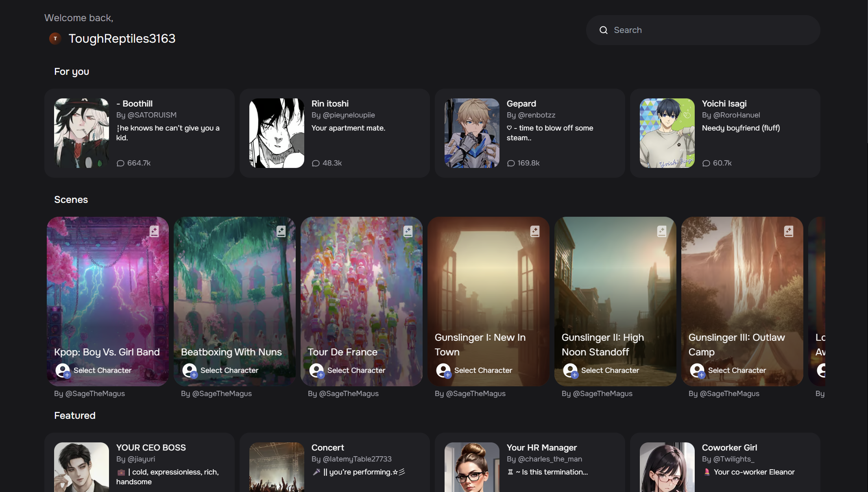
Task: Open the Tour De France scene title
Action: pyautogui.click(x=342, y=352)
